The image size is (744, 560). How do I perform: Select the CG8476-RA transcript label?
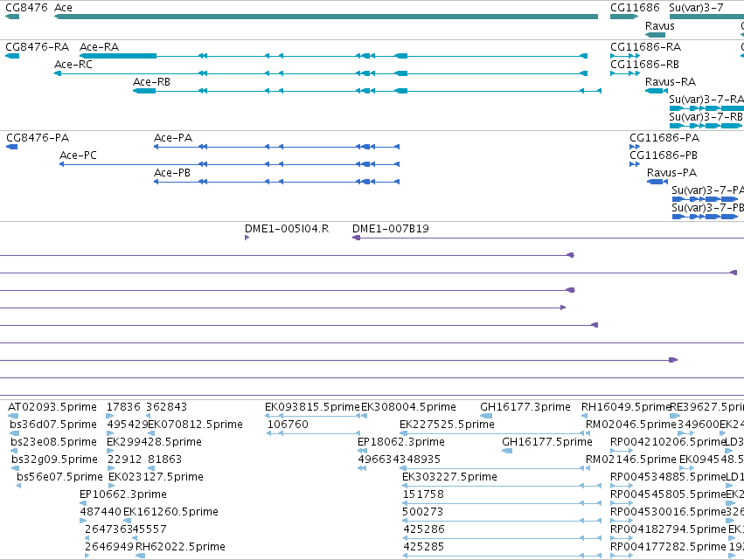(x=37, y=47)
